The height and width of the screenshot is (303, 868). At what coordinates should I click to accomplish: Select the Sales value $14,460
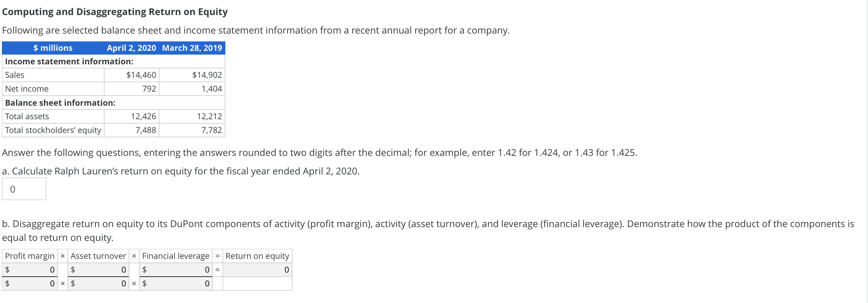pyautogui.click(x=141, y=75)
